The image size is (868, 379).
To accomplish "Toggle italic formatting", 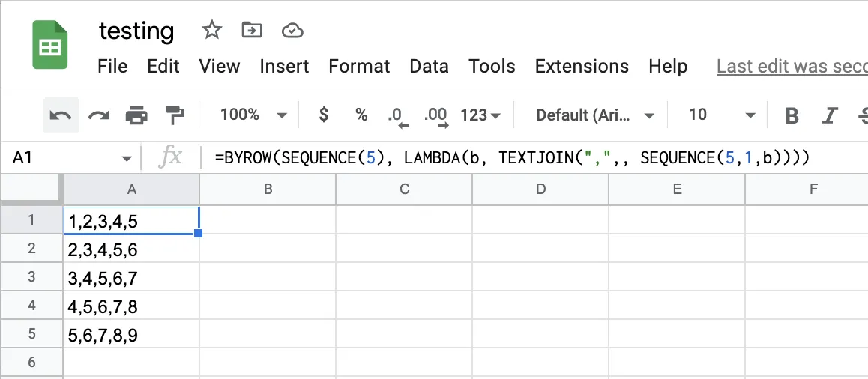I will 829,115.
